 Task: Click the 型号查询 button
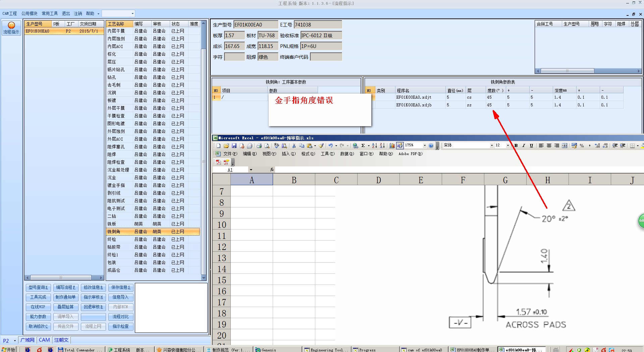tap(38, 288)
